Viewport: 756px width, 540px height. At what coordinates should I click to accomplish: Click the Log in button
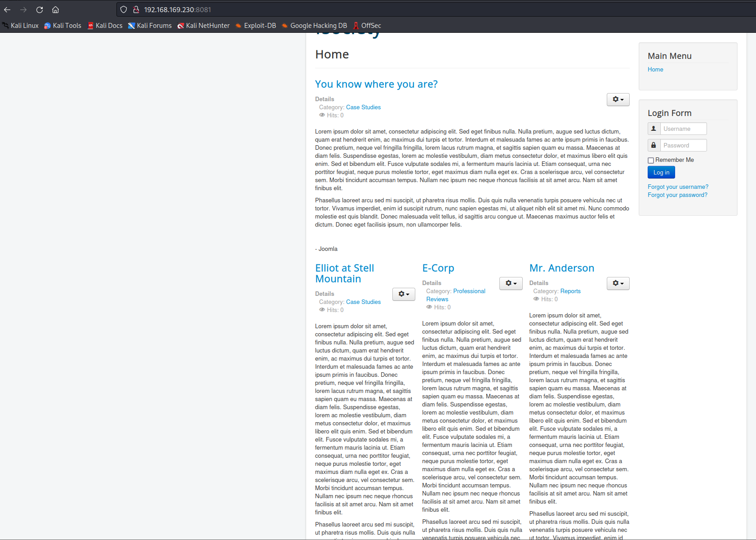(x=661, y=172)
